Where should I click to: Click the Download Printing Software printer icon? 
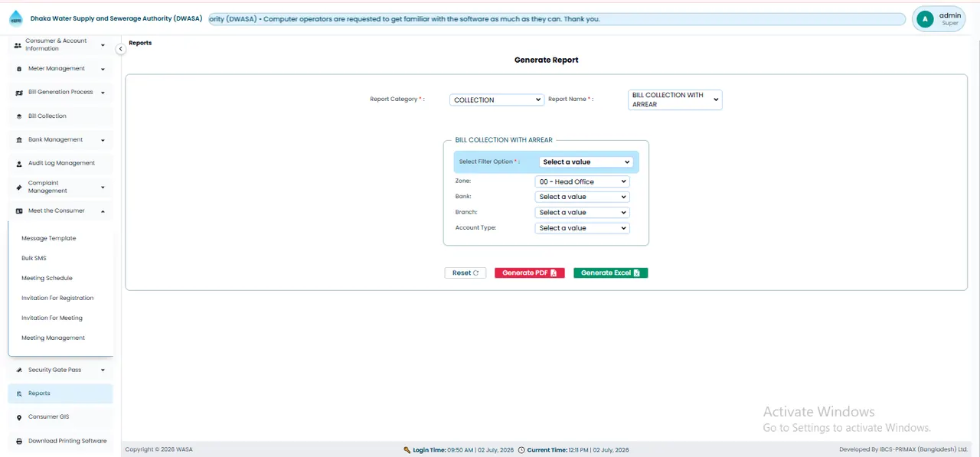[19, 442]
